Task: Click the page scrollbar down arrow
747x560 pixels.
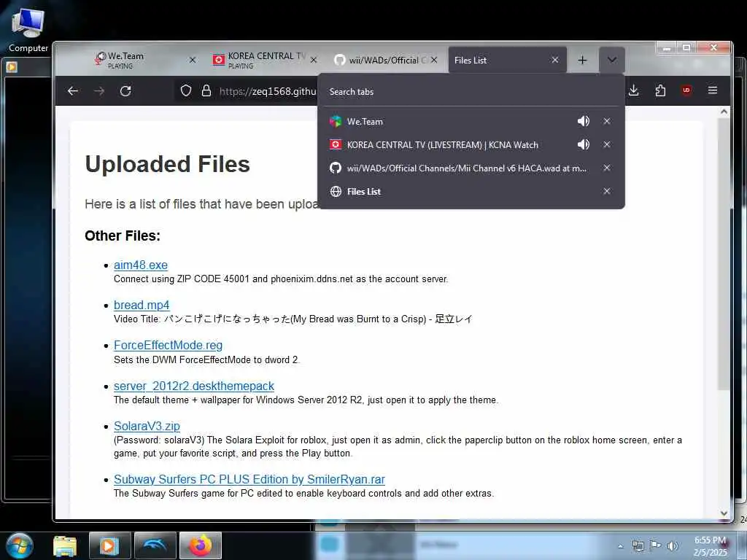Action: pyautogui.click(x=724, y=513)
